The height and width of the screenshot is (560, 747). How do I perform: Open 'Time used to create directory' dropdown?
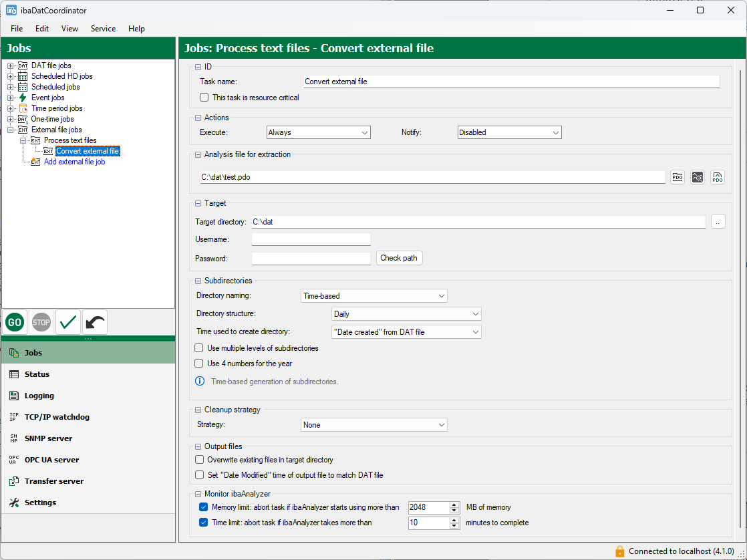tap(406, 332)
